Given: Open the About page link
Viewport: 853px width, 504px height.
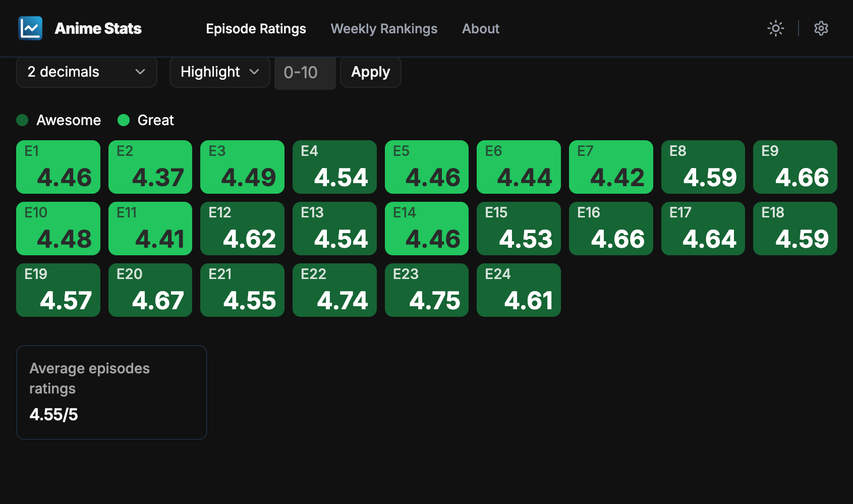Looking at the screenshot, I should [x=480, y=29].
